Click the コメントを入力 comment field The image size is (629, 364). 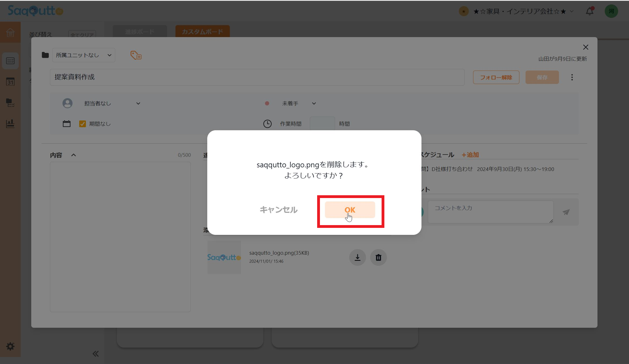point(490,212)
